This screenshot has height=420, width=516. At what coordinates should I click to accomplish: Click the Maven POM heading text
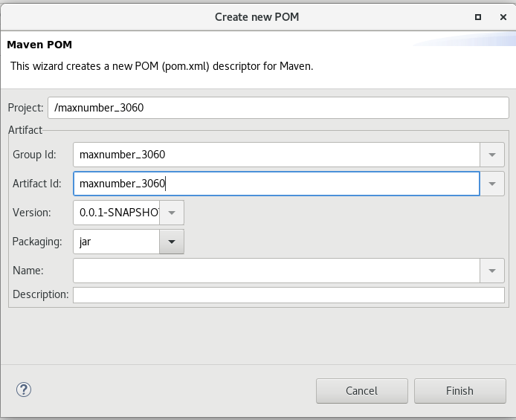coord(39,45)
